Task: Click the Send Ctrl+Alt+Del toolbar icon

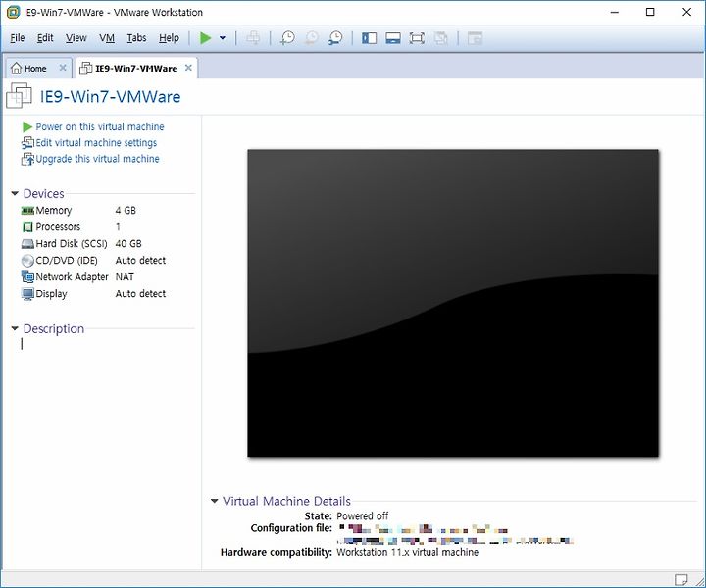Action: pos(253,38)
